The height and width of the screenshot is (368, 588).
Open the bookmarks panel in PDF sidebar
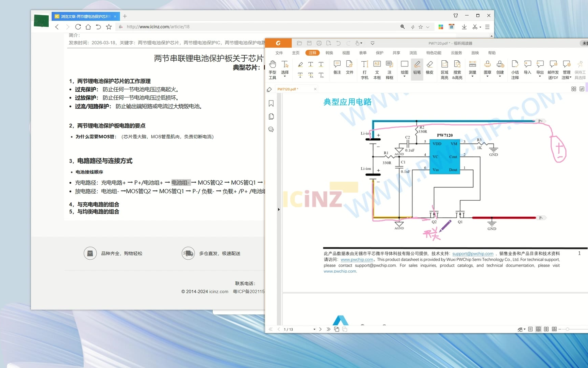(271, 104)
